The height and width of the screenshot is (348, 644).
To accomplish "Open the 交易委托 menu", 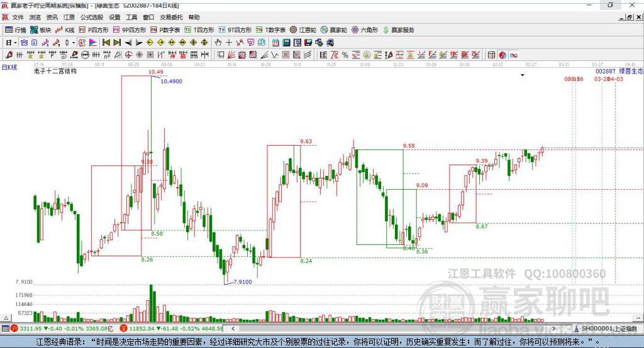I will (x=171, y=17).
